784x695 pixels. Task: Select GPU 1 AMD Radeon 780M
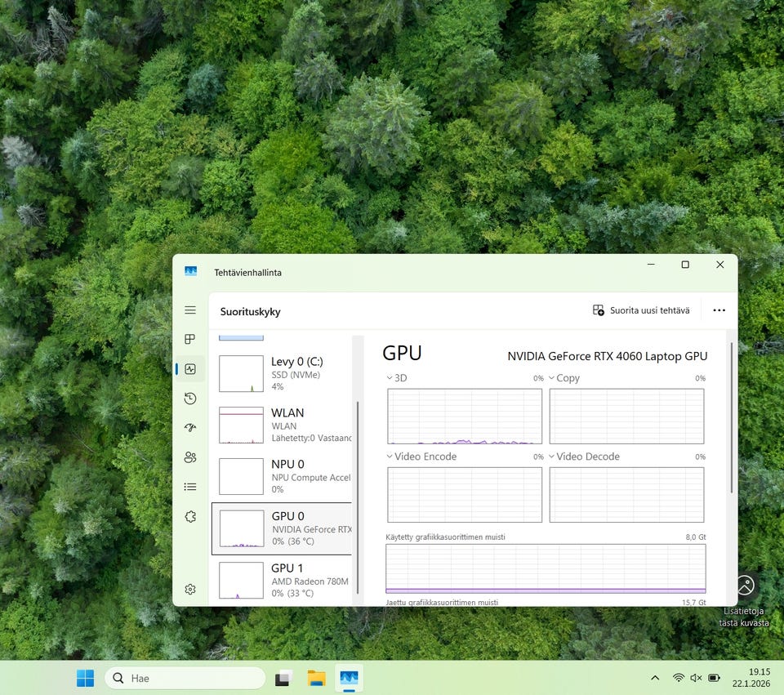(x=282, y=580)
